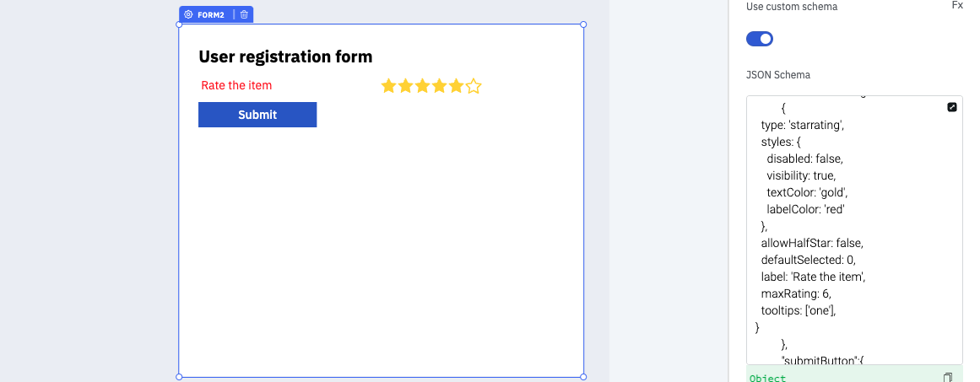Click the 'User registration form' heading
980x382 pixels.
click(285, 56)
